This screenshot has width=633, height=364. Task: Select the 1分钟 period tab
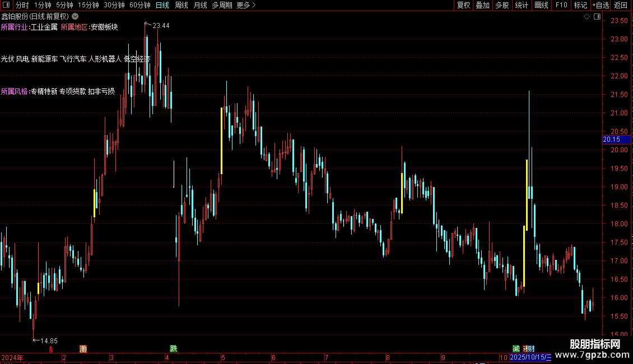coord(43,5)
